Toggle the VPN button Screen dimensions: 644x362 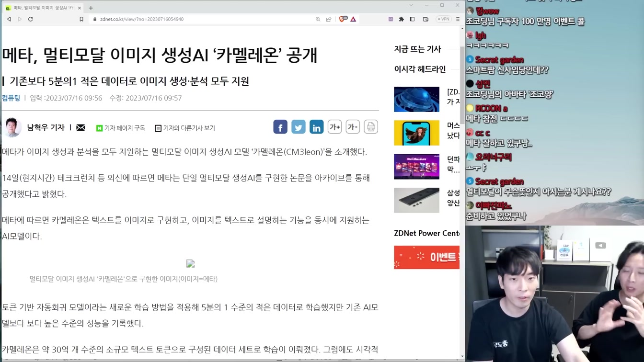pyautogui.click(x=443, y=19)
